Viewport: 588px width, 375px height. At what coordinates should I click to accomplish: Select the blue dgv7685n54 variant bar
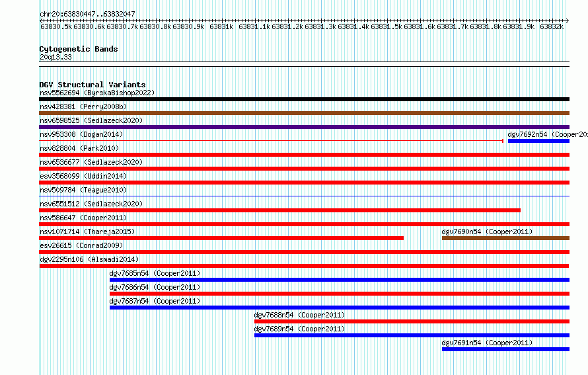point(340,280)
